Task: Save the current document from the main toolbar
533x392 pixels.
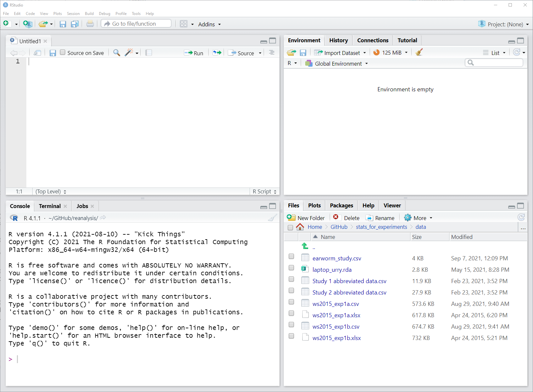Action: [x=63, y=24]
